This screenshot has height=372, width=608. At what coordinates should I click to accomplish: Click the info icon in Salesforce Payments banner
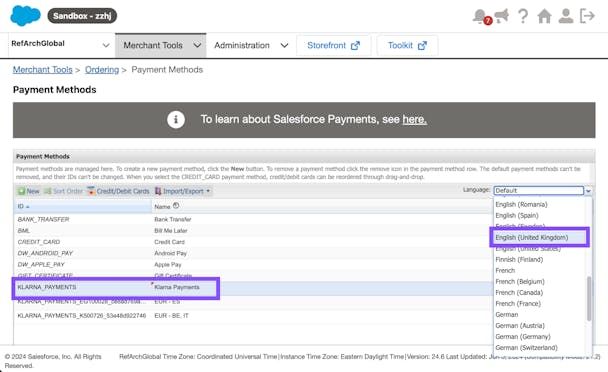pos(176,119)
